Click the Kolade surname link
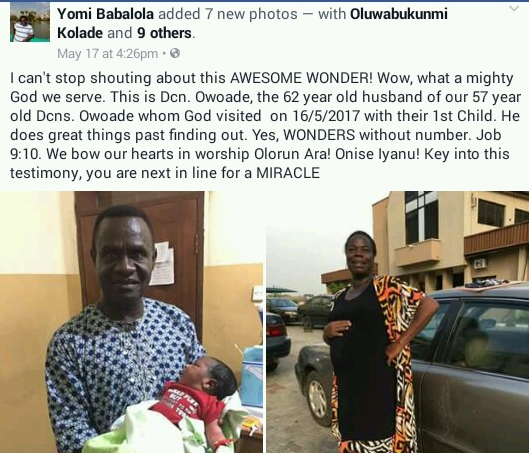This screenshot has height=453, width=529. pos(80,33)
